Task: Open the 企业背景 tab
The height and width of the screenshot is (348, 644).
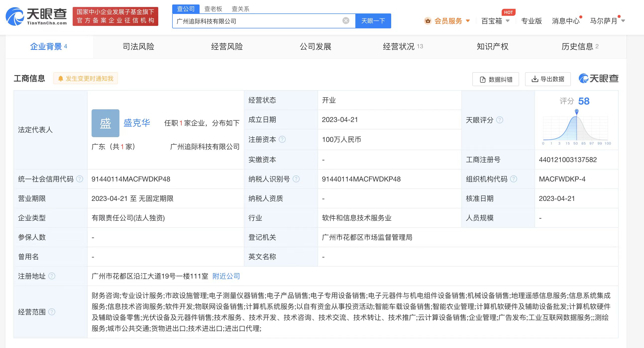Action: [50, 47]
